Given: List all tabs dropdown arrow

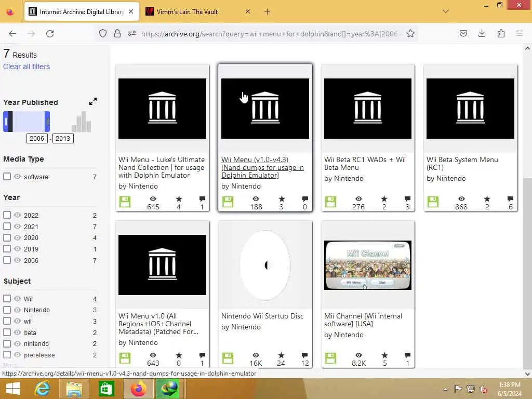Looking at the screenshot, I should 446,11.
